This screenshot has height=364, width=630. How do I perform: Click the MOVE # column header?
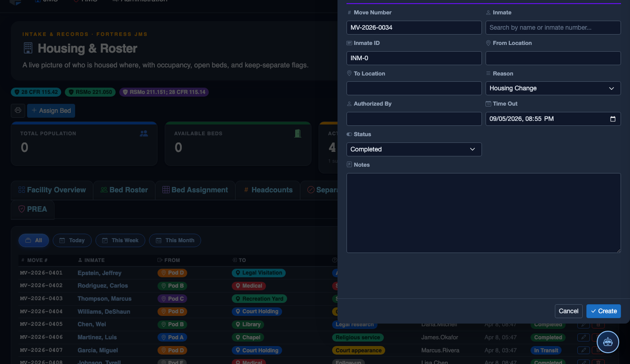35,260
